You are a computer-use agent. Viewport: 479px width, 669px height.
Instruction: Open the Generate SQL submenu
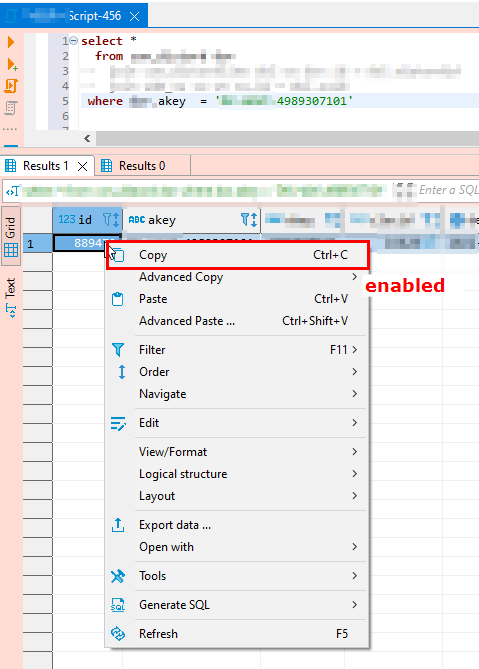(x=237, y=605)
